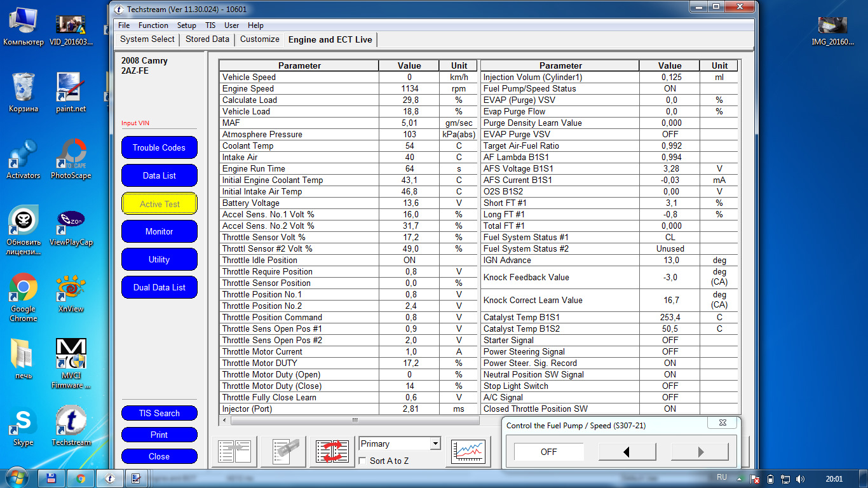The height and width of the screenshot is (488, 868).
Task: Click the volume speaker icon in system tray
Action: click(800, 479)
